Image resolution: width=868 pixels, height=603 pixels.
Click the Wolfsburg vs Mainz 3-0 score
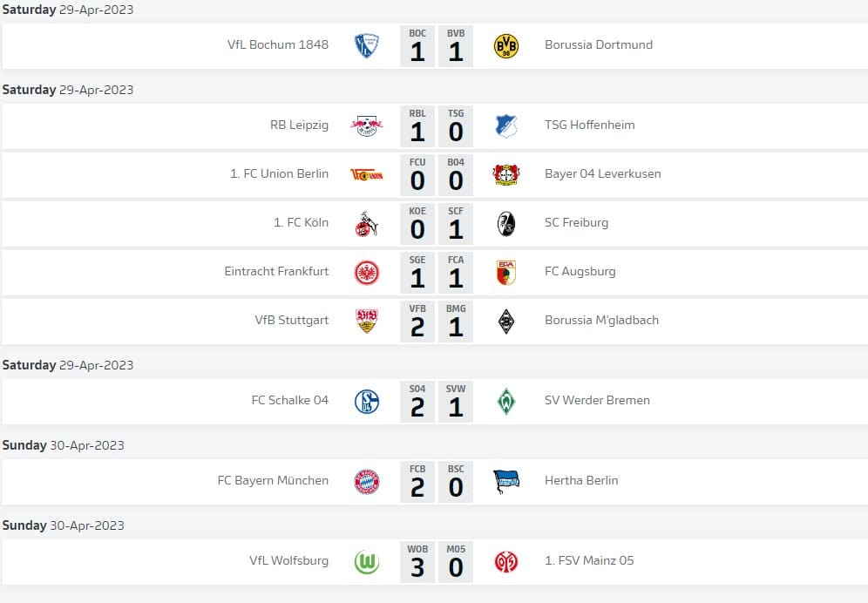[x=437, y=562]
